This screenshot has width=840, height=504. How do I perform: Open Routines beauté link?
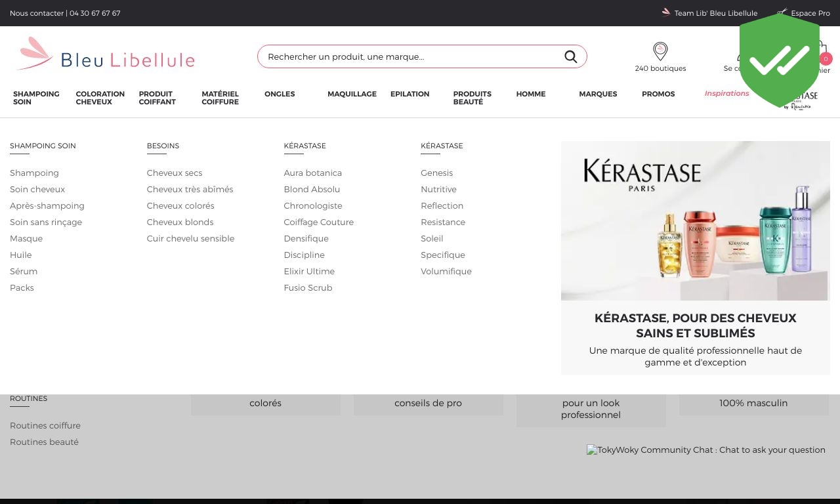44,442
